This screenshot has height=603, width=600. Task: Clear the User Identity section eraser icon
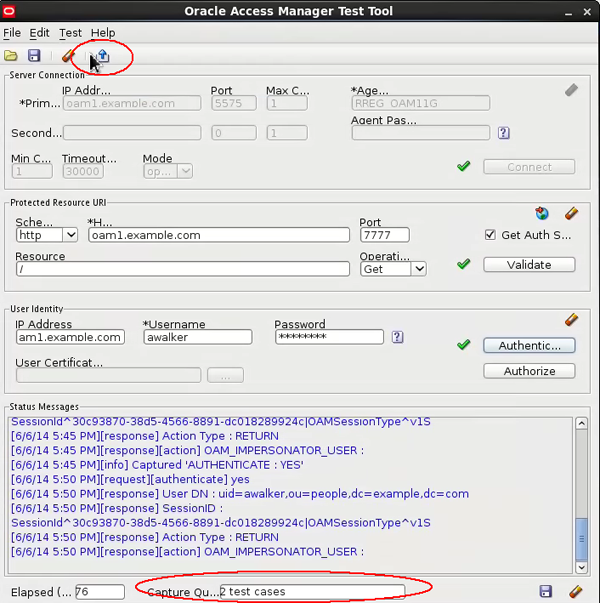pyautogui.click(x=571, y=320)
